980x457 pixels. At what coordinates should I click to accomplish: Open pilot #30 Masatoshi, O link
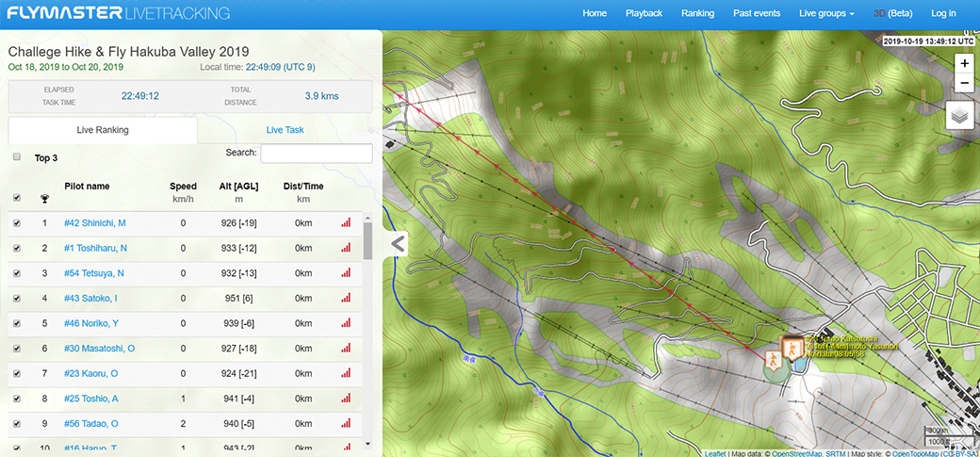[x=99, y=349]
